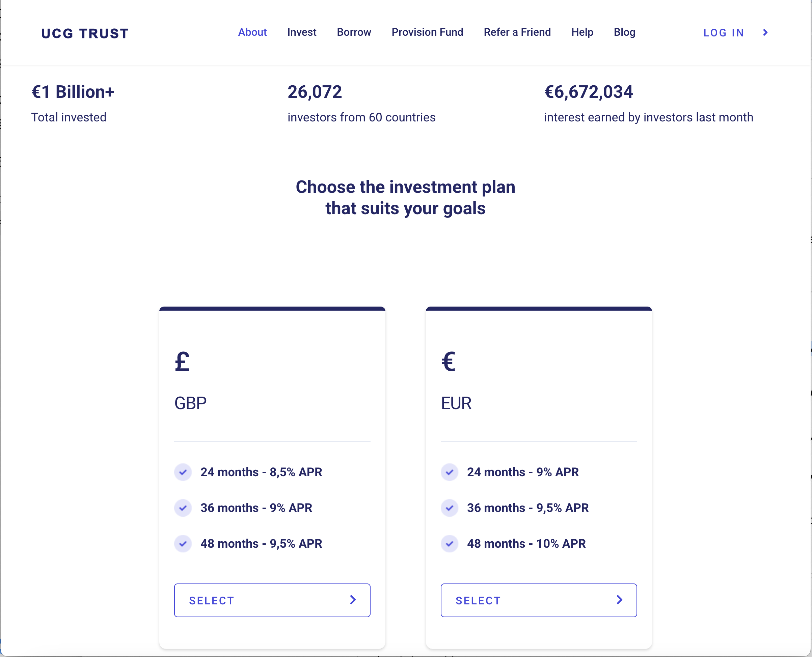Click the euro currency symbol
Image resolution: width=812 pixels, height=657 pixels.
449,362
